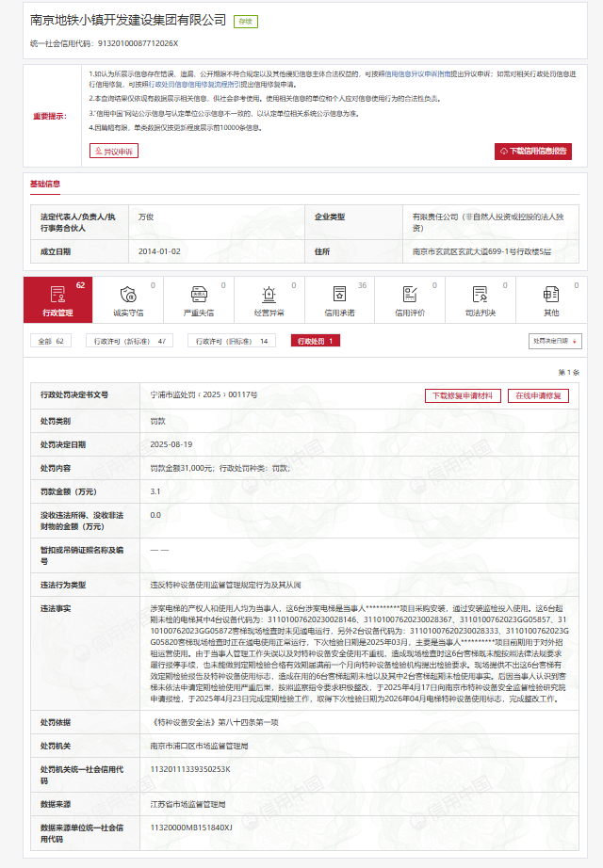Select 行政许可（旧标准）14 filter tab
This screenshot has width=603, height=868.
[232, 341]
